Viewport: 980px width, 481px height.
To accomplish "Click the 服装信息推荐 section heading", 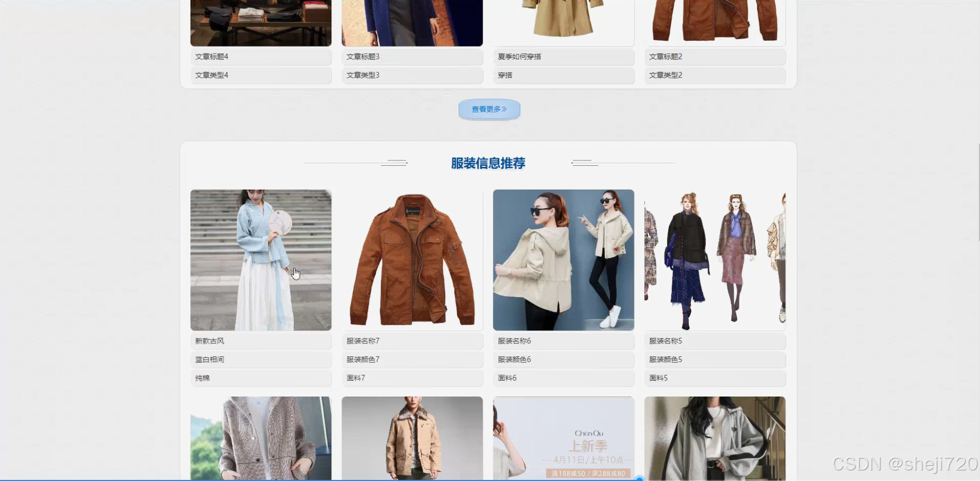I will click(x=488, y=164).
